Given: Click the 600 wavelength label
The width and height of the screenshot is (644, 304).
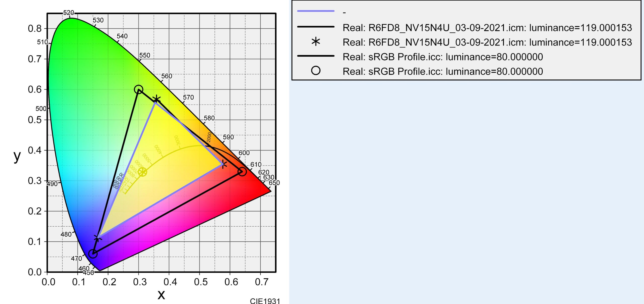Looking at the screenshot, I should pos(244,153).
